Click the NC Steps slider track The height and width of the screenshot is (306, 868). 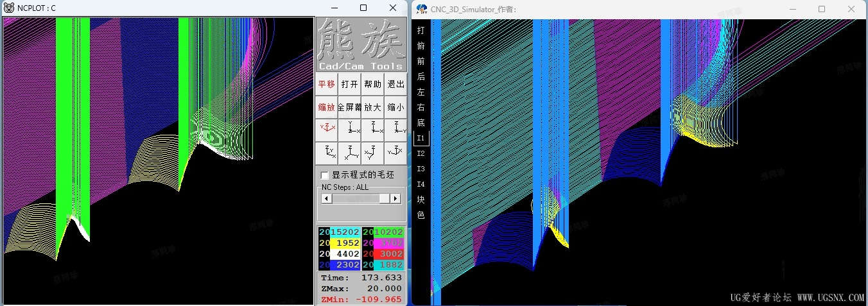[x=361, y=199]
